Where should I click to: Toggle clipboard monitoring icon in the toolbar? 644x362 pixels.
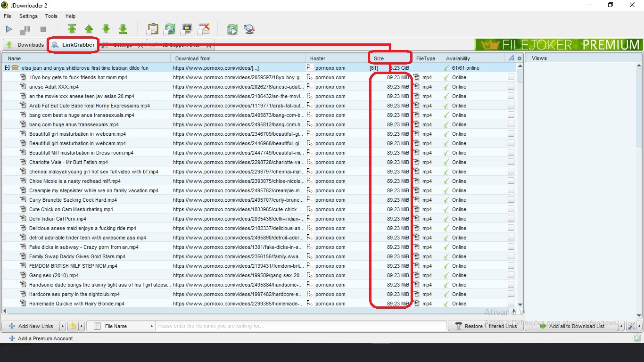pos(152,29)
